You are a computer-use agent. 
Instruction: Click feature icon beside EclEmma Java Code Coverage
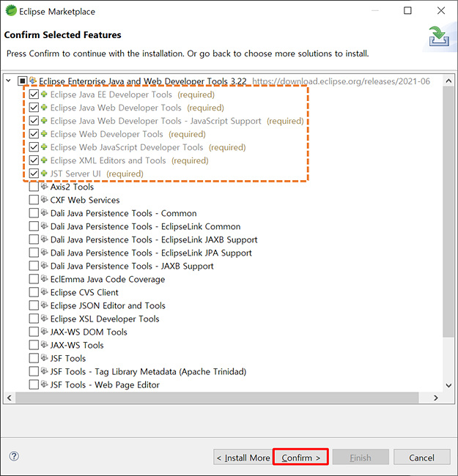45,278
